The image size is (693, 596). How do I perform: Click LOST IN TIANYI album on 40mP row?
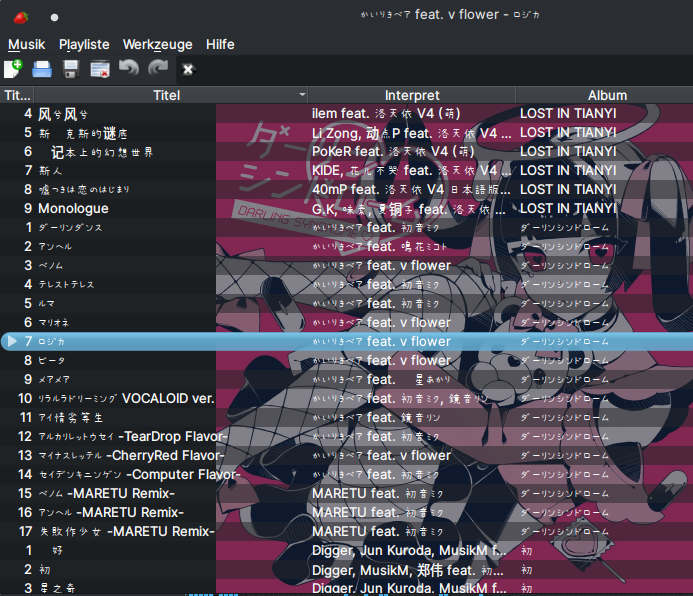pyautogui.click(x=568, y=190)
